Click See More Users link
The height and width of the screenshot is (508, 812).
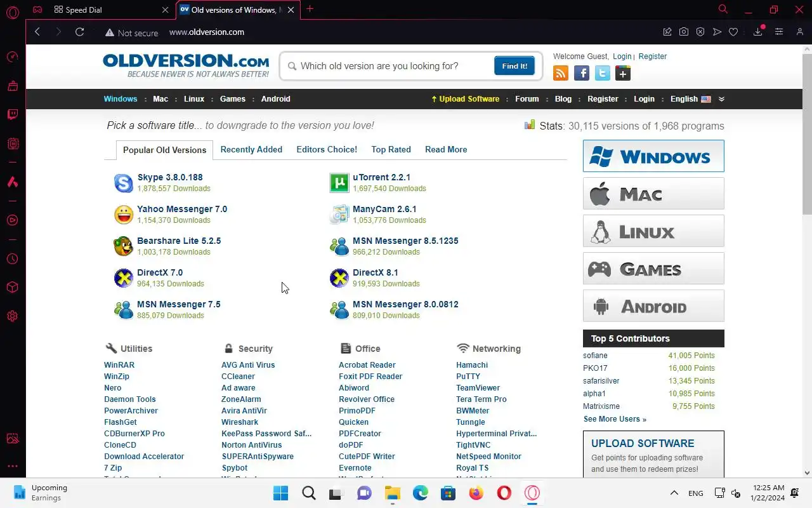pyautogui.click(x=615, y=419)
